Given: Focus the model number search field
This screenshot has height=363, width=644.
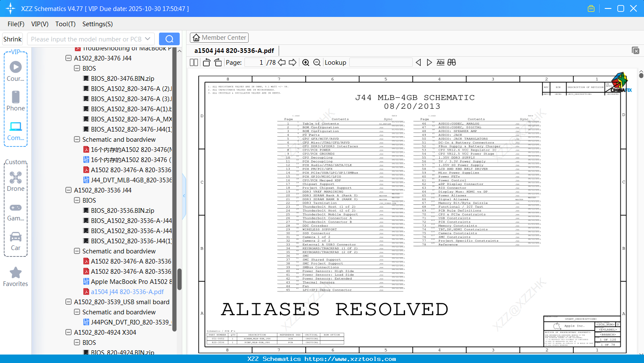Looking at the screenshot, I should click(x=86, y=39).
